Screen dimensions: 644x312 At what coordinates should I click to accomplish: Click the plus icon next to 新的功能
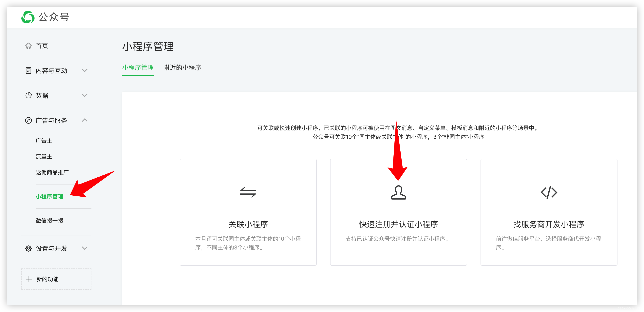pyautogui.click(x=29, y=279)
